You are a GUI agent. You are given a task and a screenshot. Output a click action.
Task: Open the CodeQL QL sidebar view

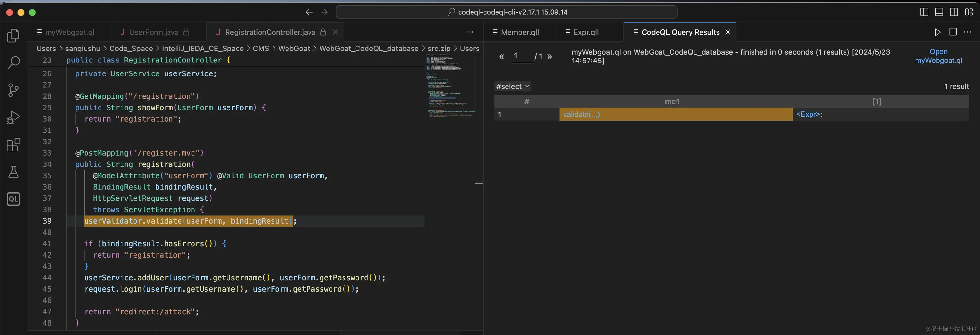pos(14,199)
